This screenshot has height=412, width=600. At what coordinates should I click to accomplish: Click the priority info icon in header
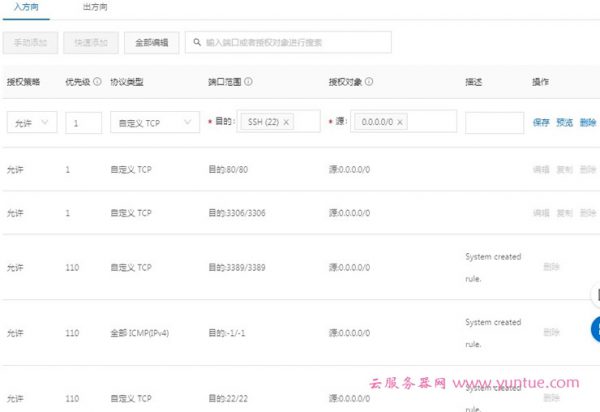[97, 82]
